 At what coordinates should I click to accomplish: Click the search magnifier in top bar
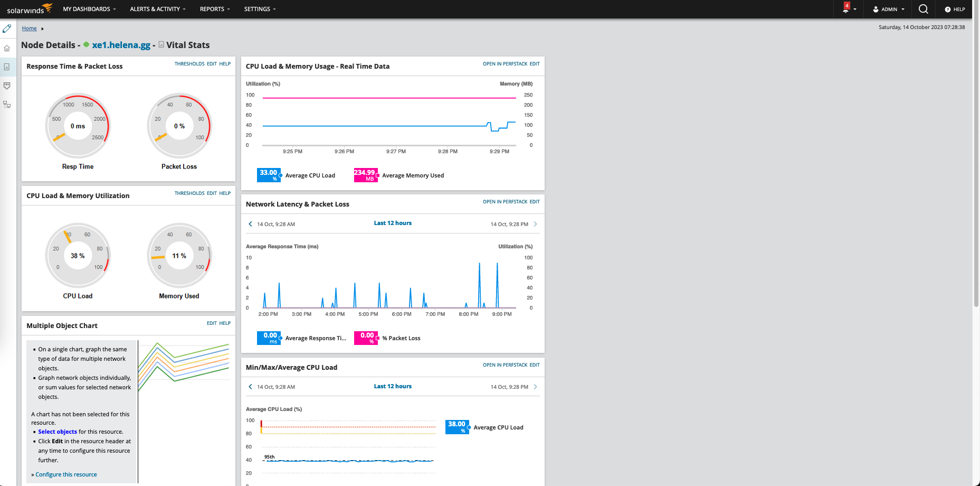pos(923,9)
